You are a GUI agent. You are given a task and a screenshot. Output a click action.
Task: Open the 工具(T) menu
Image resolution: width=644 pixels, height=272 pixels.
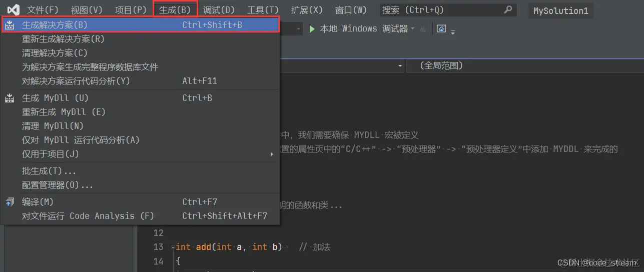point(263,10)
